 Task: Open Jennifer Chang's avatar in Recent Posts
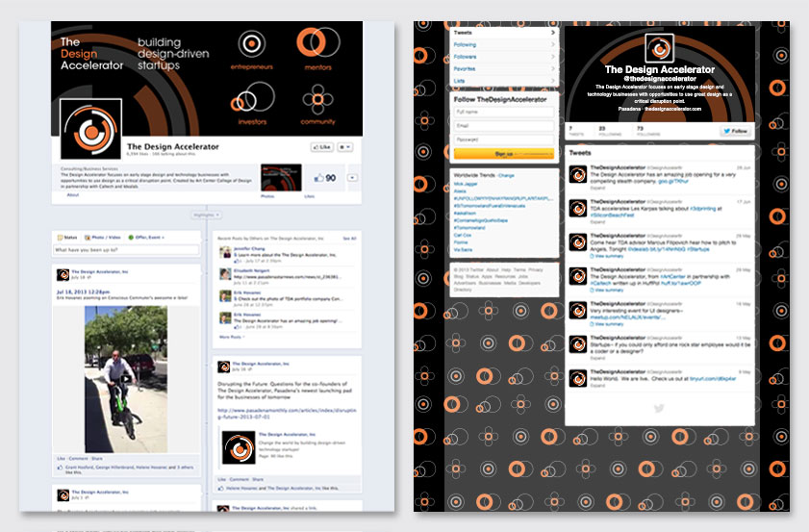click(x=225, y=252)
